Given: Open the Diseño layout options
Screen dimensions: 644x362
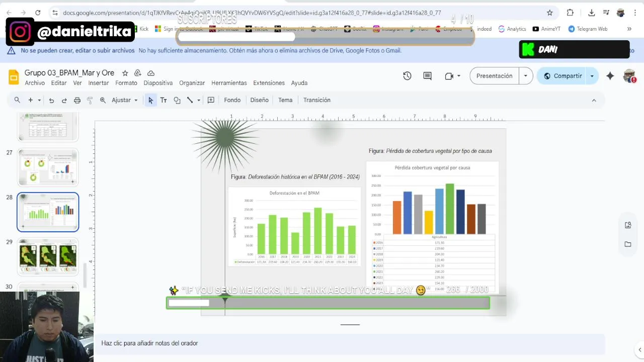Looking at the screenshot, I should (260, 100).
